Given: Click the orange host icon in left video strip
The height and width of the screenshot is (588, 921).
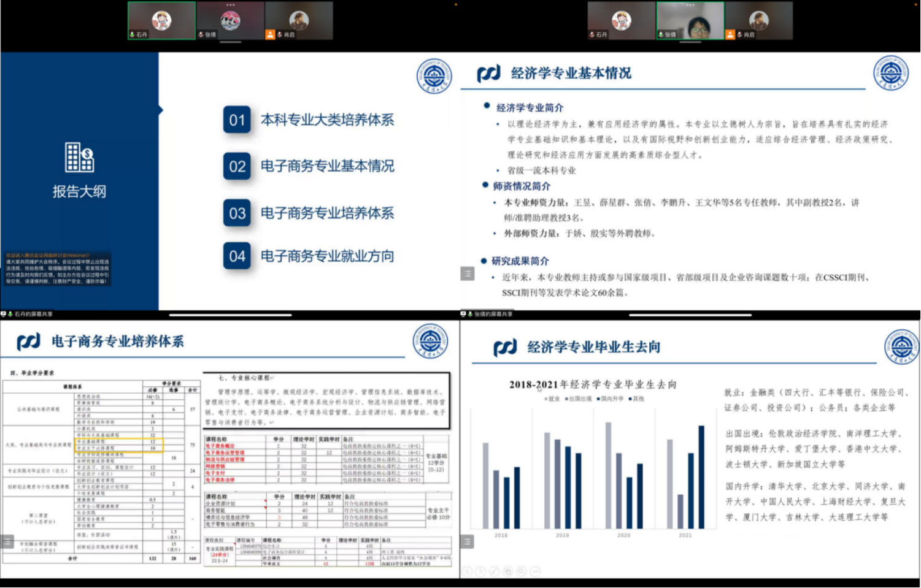Looking at the screenshot, I should [270, 35].
